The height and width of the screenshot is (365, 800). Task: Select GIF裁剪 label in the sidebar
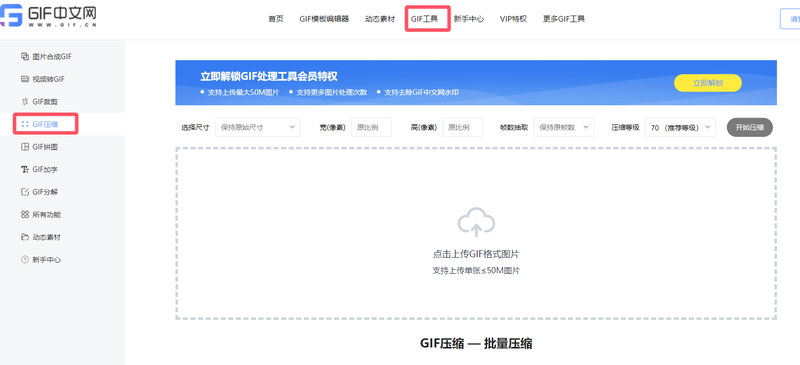(x=45, y=102)
